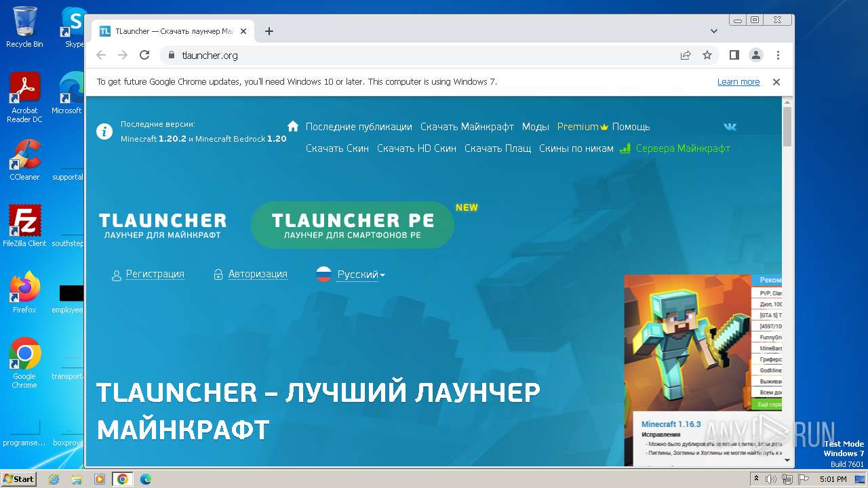
Task: Open Сервера Майнкрафт link
Action: pos(675,148)
